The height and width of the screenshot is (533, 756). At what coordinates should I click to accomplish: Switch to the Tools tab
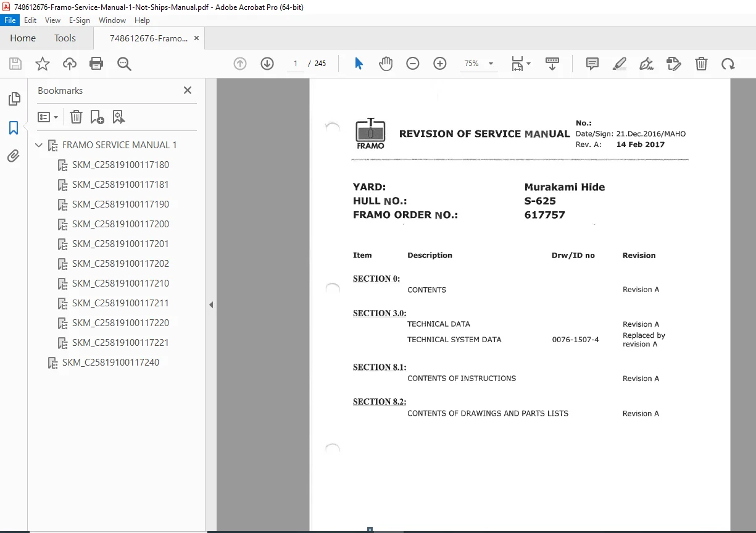[65, 38]
